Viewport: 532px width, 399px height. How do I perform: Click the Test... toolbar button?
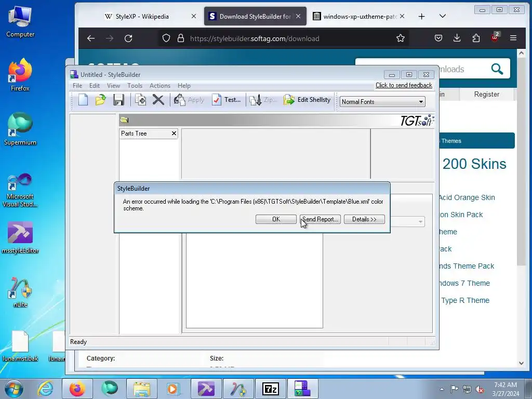pyautogui.click(x=227, y=100)
